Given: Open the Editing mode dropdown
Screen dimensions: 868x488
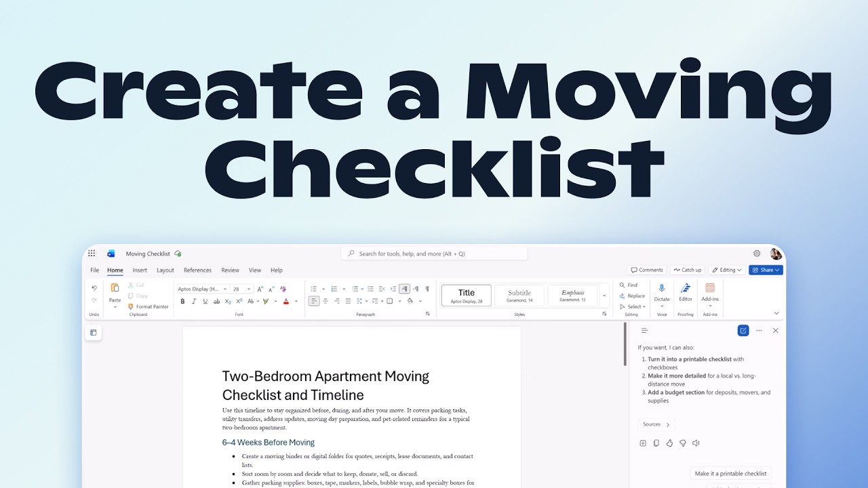Looking at the screenshot, I should click(726, 270).
